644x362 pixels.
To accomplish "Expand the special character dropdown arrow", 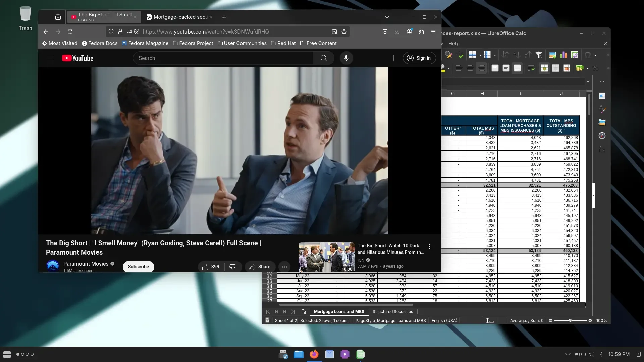I will [595, 55].
